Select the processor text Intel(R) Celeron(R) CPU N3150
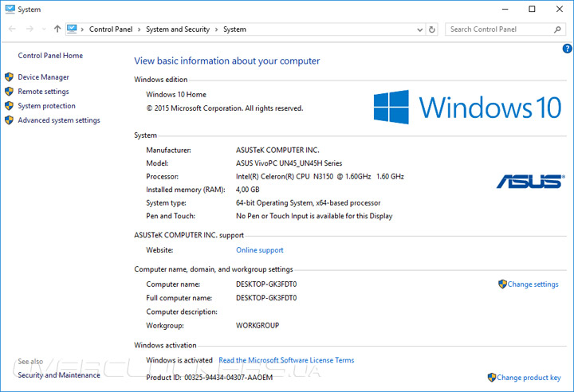The image size is (574, 392). (285, 177)
